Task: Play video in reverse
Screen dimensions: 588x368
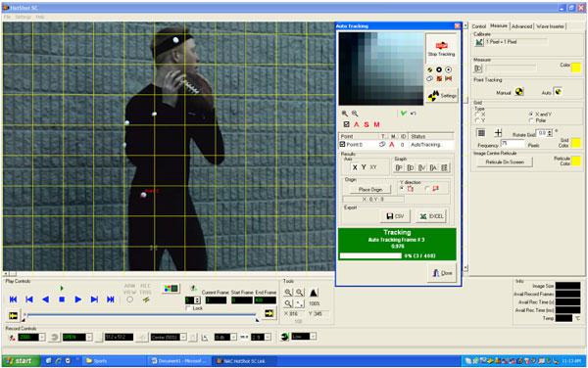Action: [x=45, y=299]
